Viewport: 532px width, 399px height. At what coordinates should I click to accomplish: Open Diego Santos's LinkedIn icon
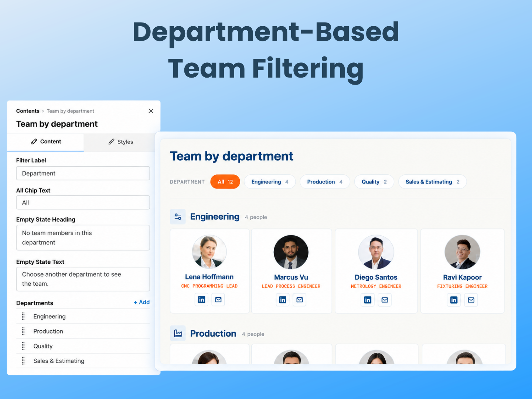(x=368, y=300)
